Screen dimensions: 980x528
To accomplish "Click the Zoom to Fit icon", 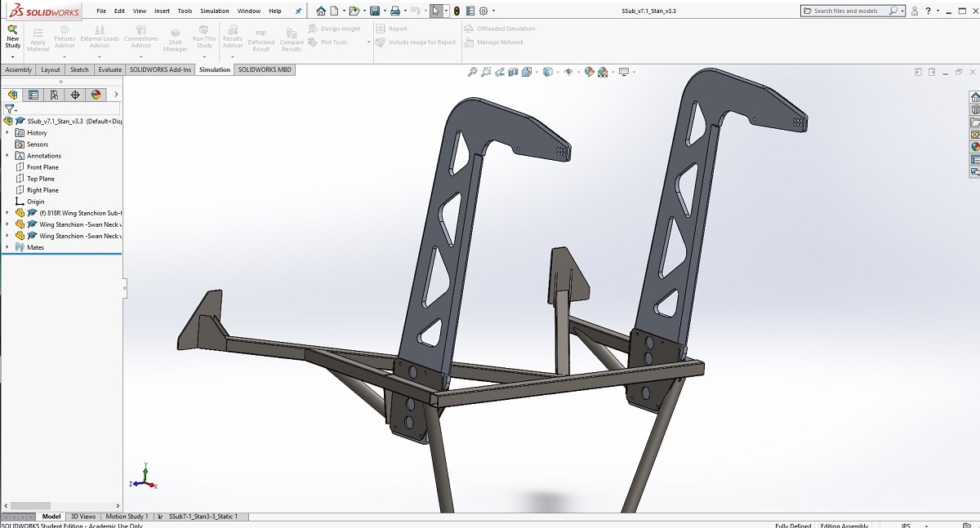I will (x=472, y=72).
